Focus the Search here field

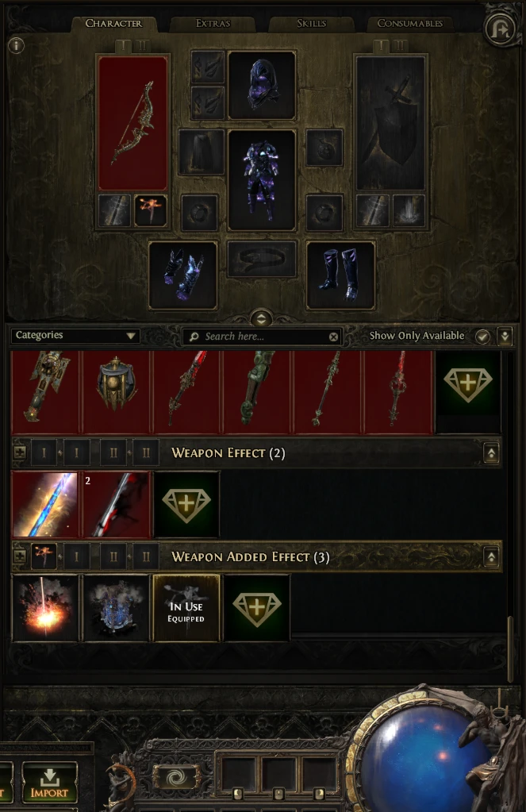pos(263,337)
